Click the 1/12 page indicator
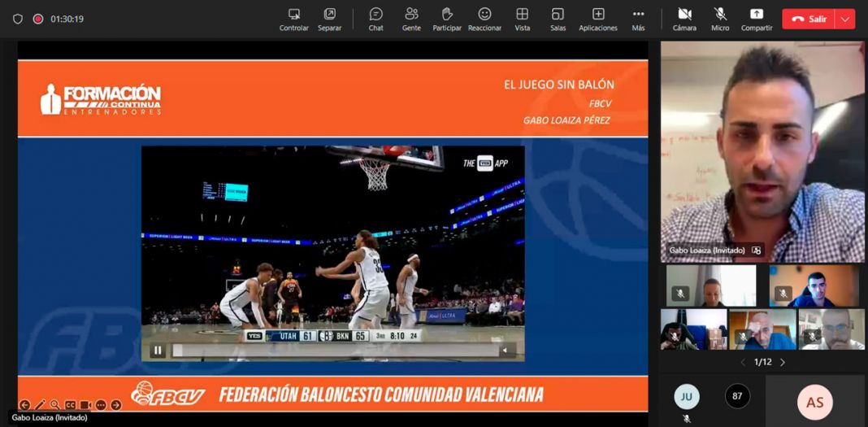This screenshot has height=427, width=868. pos(763,362)
